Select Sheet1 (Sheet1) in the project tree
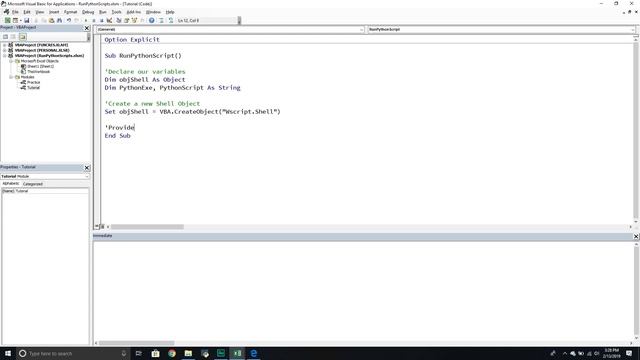The width and height of the screenshot is (640, 360). tap(40, 66)
